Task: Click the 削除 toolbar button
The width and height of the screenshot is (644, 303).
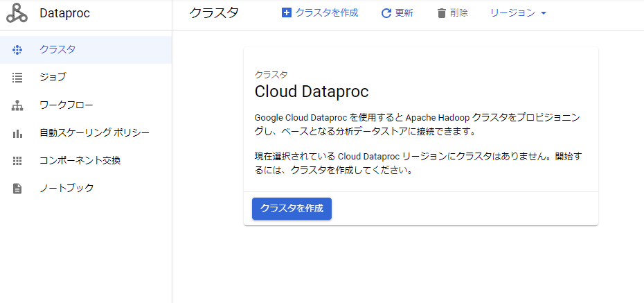Action: tap(453, 13)
